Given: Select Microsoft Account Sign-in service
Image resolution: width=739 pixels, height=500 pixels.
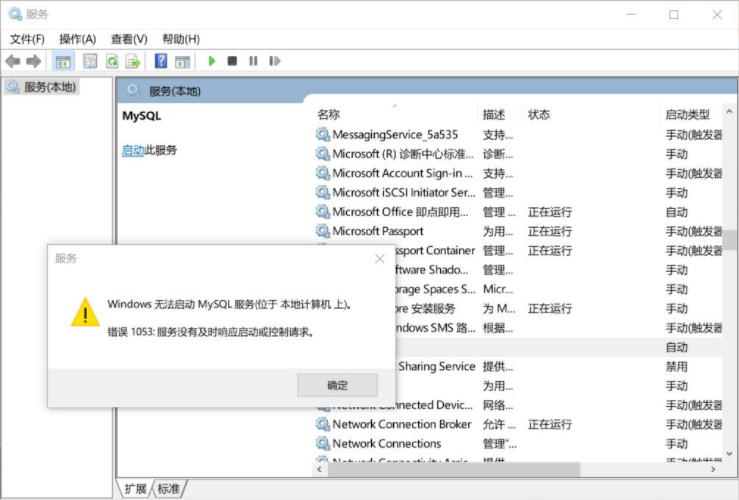Looking at the screenshot, I should [518, 173].
